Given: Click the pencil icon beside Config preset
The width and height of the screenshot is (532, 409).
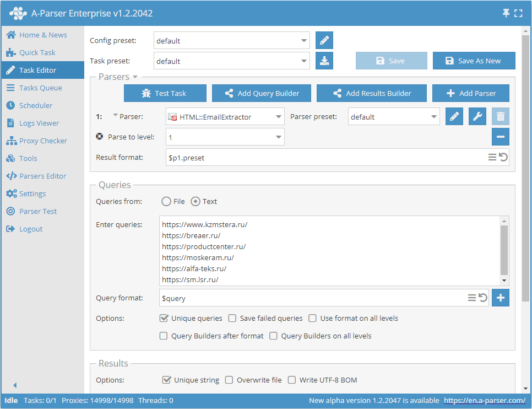Looking at the screenshot, I should (324, 41).
